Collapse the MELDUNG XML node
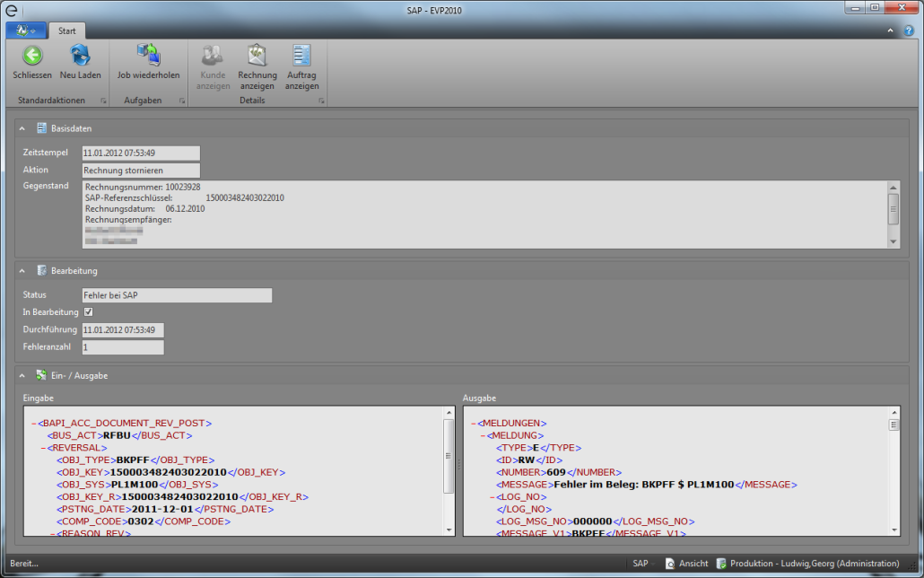This screenshot has width=924, height=578. click(x=483, y=436)
